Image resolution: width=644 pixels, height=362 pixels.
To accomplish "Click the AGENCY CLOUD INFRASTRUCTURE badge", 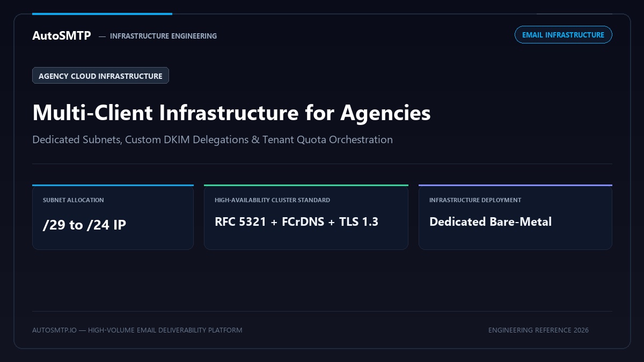I will (100, 76).
